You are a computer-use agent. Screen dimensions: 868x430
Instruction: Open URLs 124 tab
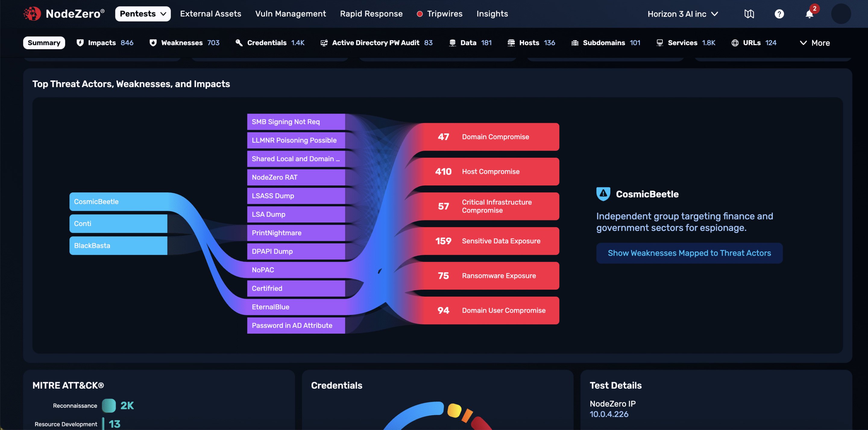click(754, 43)
